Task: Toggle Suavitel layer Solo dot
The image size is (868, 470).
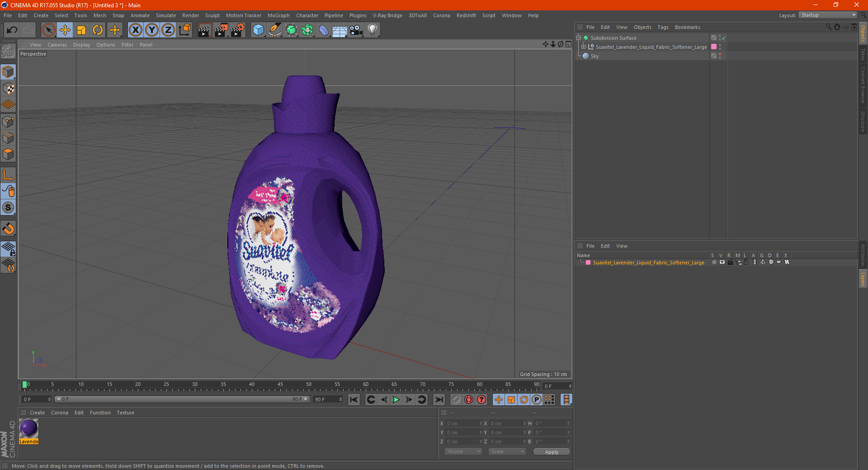Action: pyautogui.click(x=714, y=262)
